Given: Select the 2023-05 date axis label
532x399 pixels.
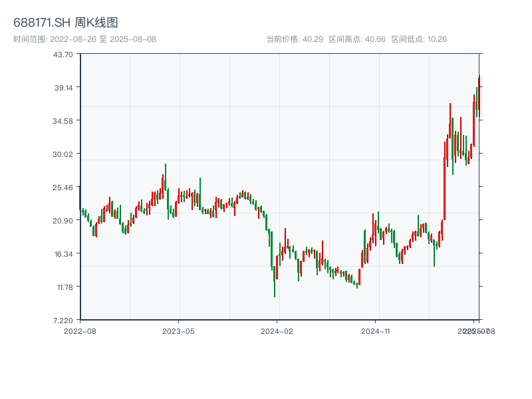Looking at the screenshot, I should [x=179, y=331].
